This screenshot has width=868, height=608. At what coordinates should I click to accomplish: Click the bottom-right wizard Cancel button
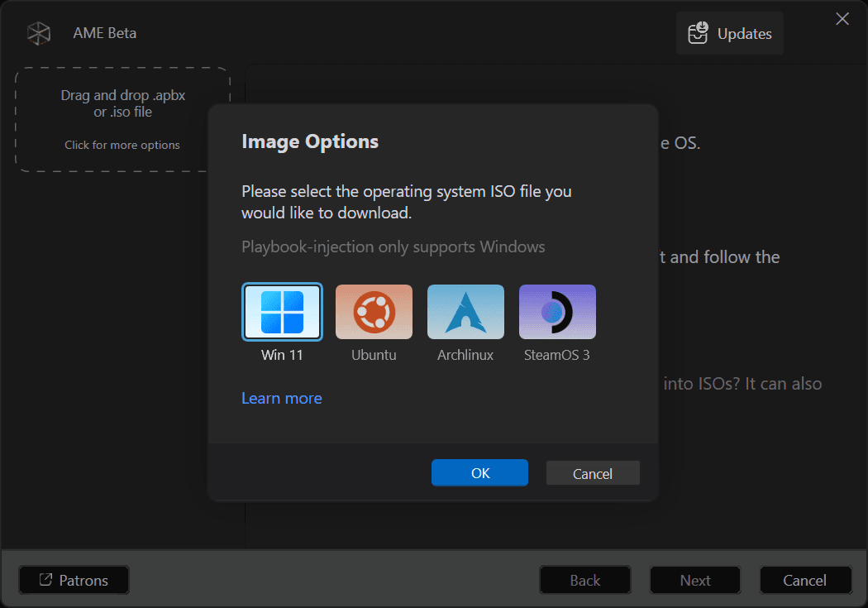click(x=804, y=580)
